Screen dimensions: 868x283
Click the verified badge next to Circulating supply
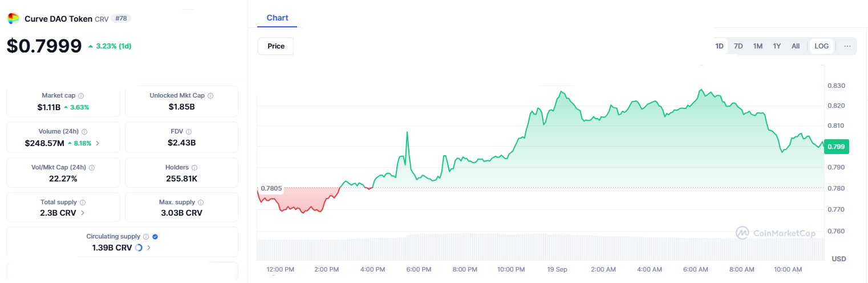click(155, 236)
